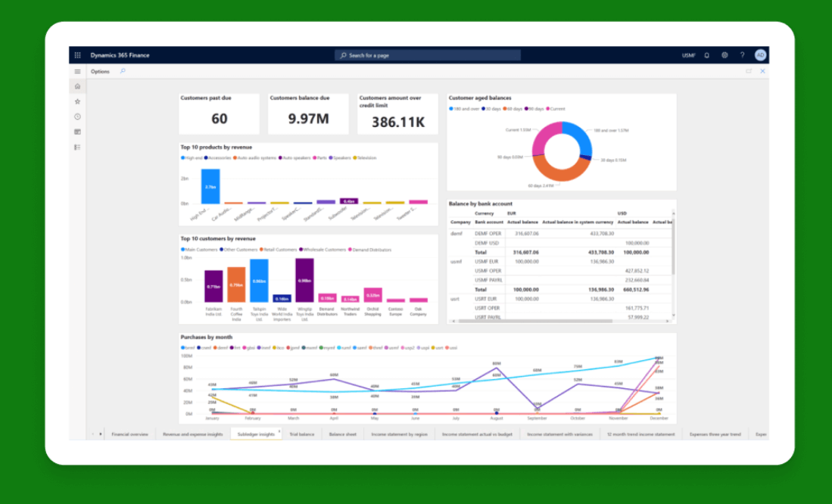Open Expenses three year trend report
The image size is (832, 504).
coord(714,434)
